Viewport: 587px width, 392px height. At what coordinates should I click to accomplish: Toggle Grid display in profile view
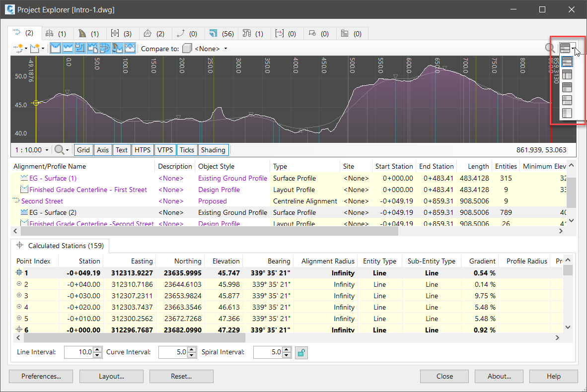coord(83,150)
